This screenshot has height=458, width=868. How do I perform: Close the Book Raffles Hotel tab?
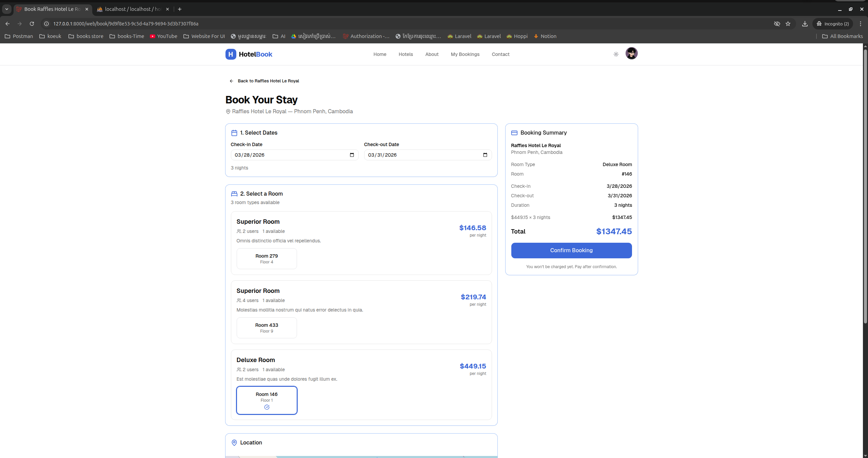(87, 9)
